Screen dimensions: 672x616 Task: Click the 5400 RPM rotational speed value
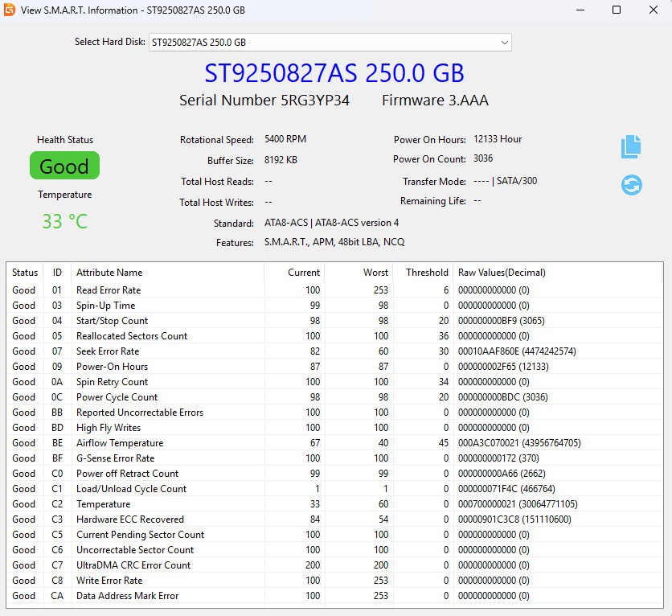tap(285, 139)
